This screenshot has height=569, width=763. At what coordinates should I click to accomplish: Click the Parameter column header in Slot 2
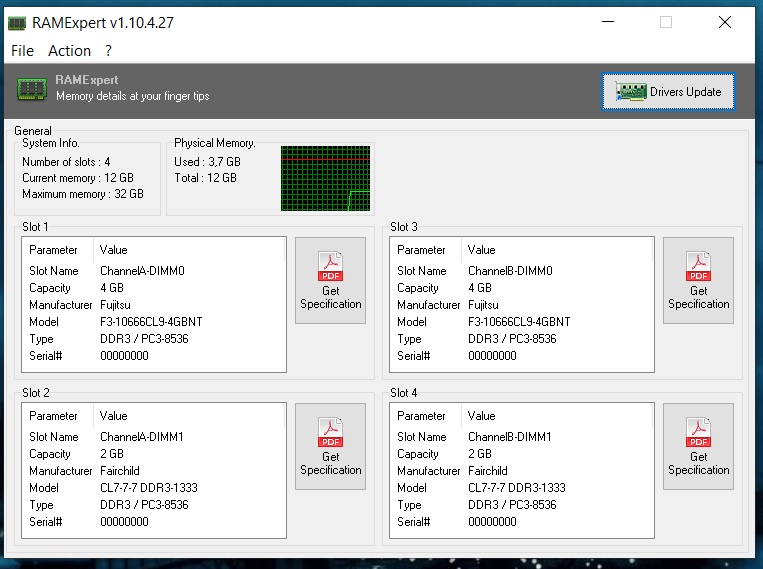57,416
